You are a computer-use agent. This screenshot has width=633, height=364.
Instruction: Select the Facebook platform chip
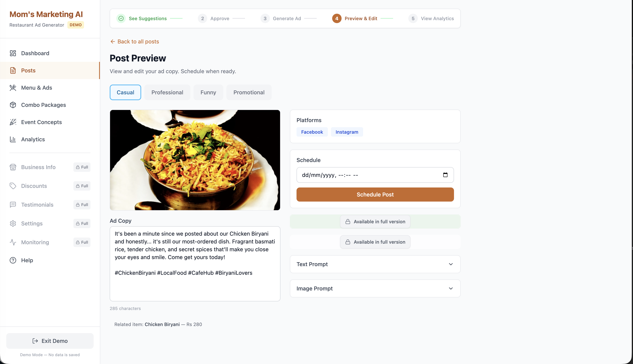312,132
